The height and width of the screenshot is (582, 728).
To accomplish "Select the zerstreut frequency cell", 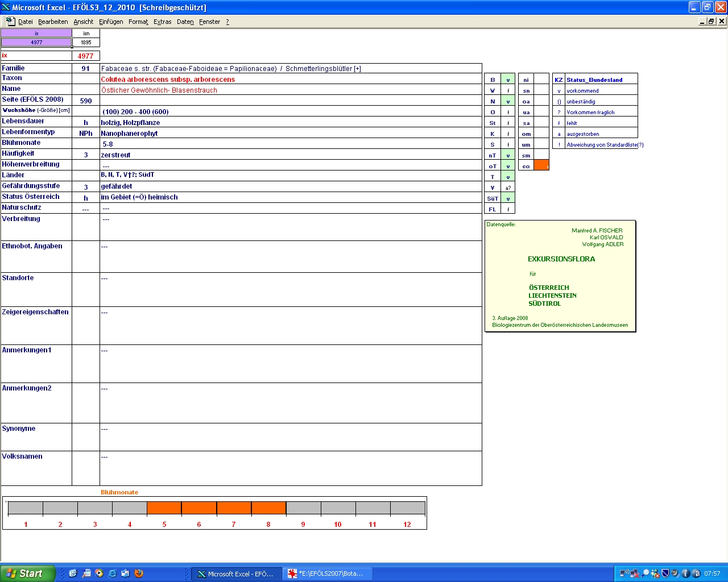I will [291, 155].
